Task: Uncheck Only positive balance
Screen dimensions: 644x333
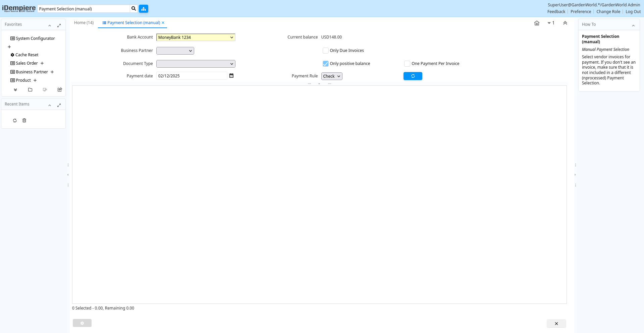Action: point(325,64)
